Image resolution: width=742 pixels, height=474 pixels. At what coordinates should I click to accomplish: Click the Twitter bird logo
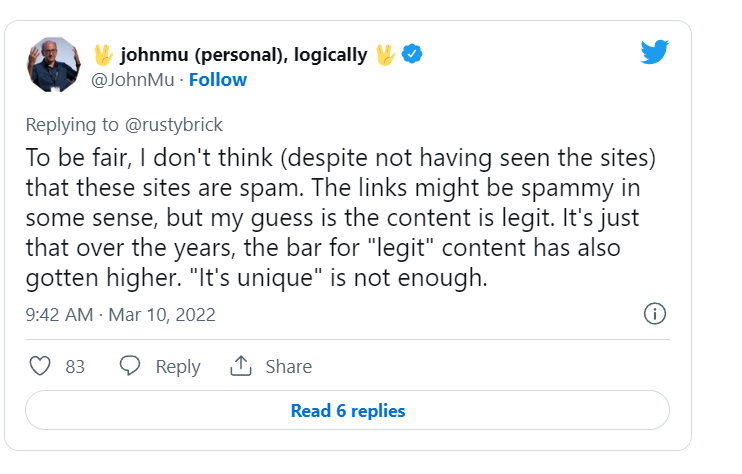click(x=655, y=53)
